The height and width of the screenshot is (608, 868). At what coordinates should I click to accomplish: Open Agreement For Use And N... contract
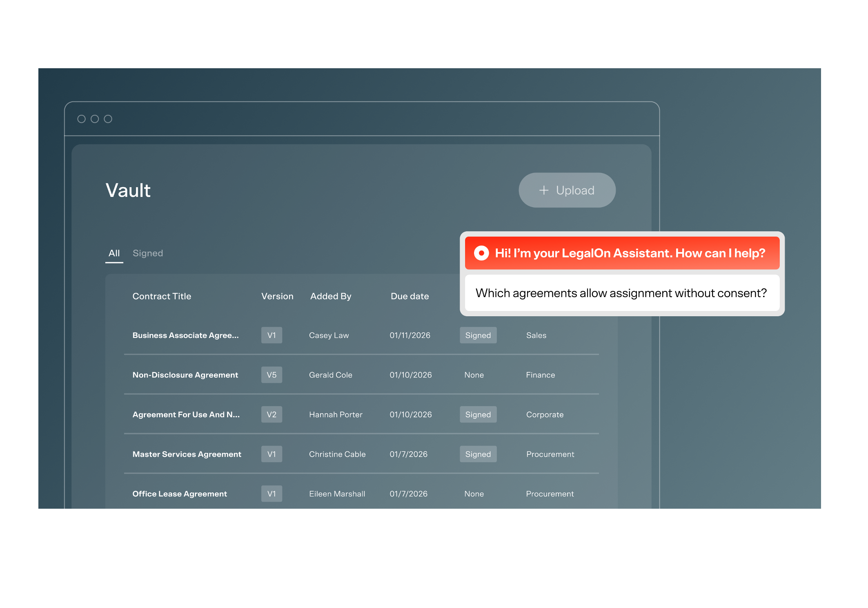(x=186, y=414)
